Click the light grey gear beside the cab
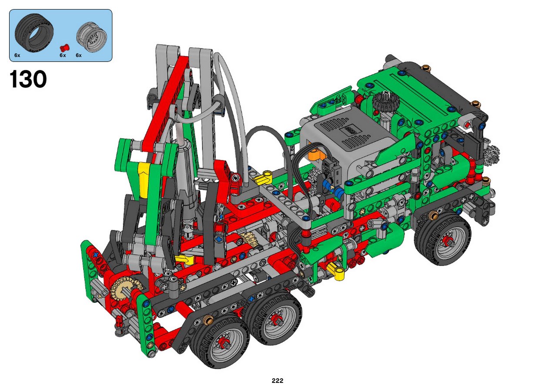 coord(491,154)
